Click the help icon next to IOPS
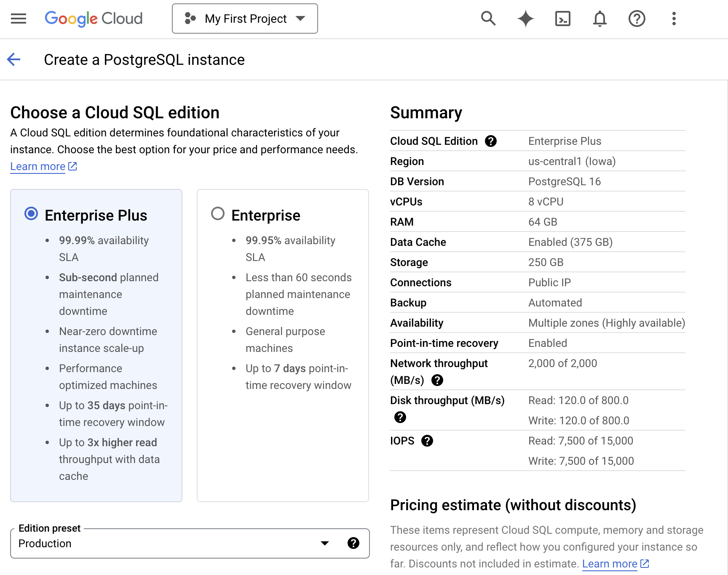This screenshot has width=728, height=575. (x=427, y=441)
